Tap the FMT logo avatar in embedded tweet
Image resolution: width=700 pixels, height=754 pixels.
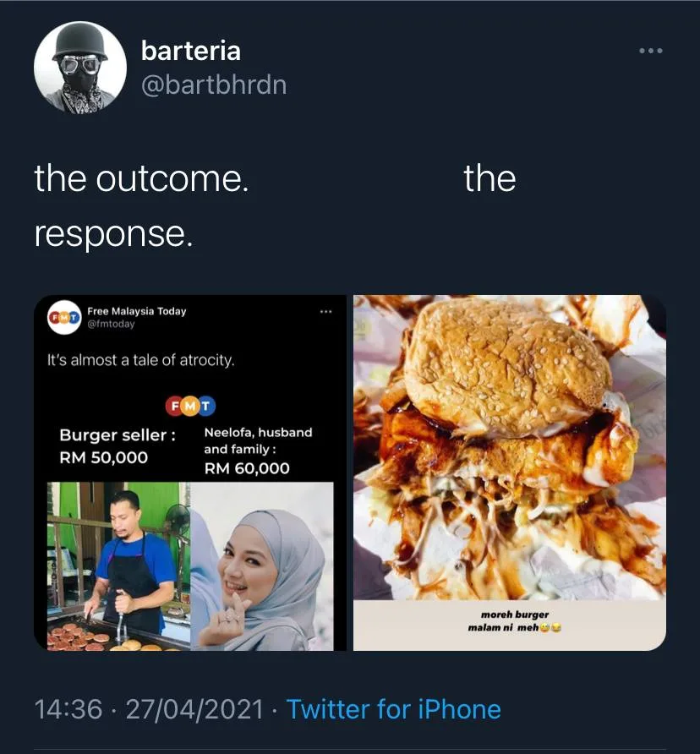(x=64, y=317)
